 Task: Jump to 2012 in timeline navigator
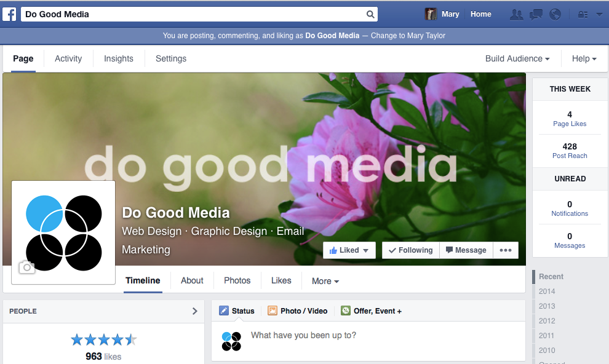[x=547, y=321]
